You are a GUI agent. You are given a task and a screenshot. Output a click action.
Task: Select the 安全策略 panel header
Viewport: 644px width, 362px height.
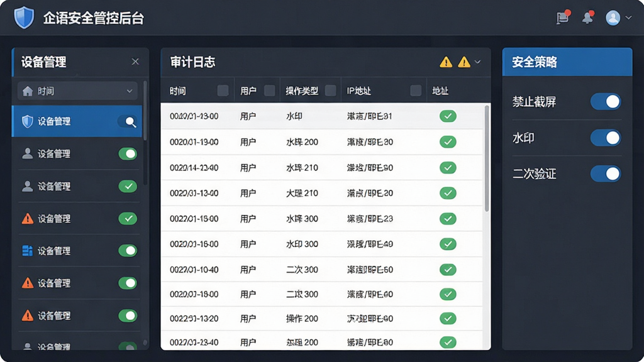point(567,62)
